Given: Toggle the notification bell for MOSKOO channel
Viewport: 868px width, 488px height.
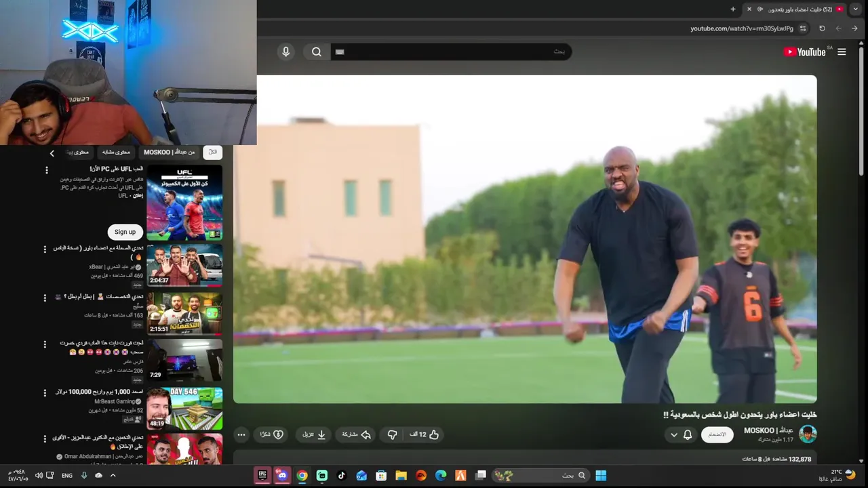Looking at the screenshot, I should [x=688, y=434].
